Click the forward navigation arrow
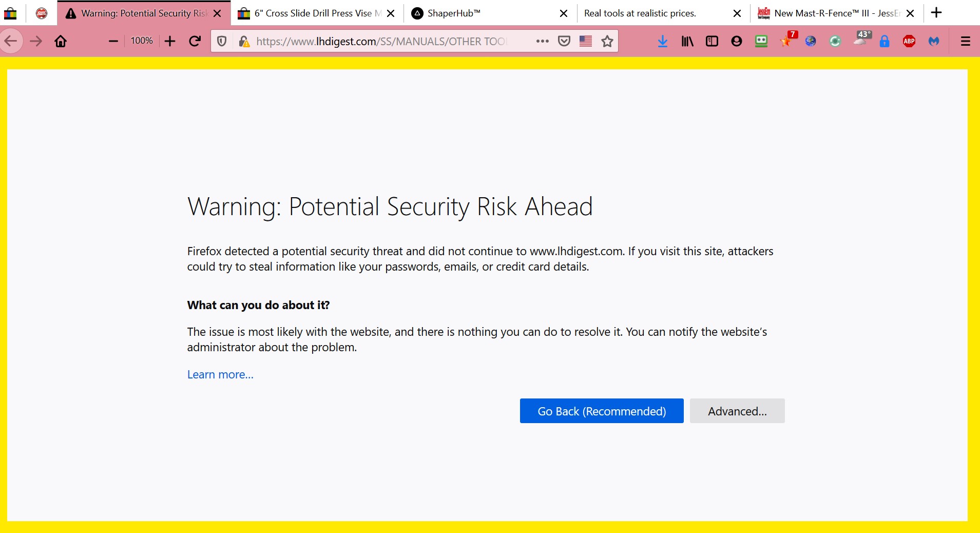Viewport: 980px width, 533px height. click(x=36, y=41)
